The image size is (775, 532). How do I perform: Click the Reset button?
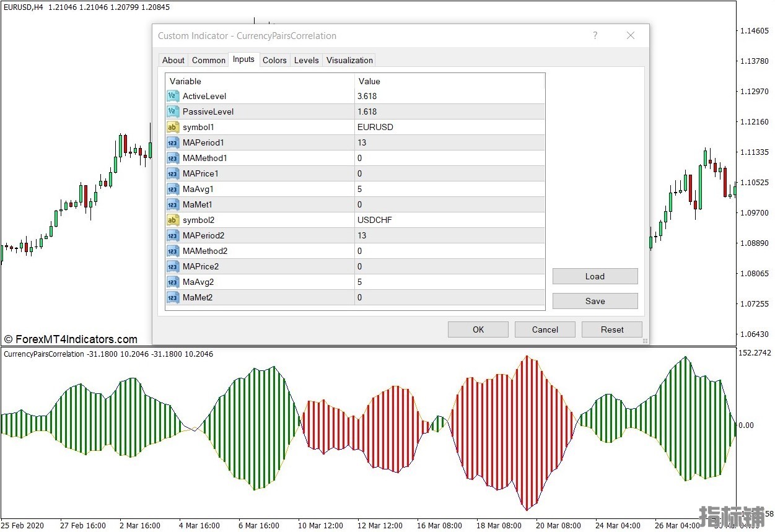[612, 329]
